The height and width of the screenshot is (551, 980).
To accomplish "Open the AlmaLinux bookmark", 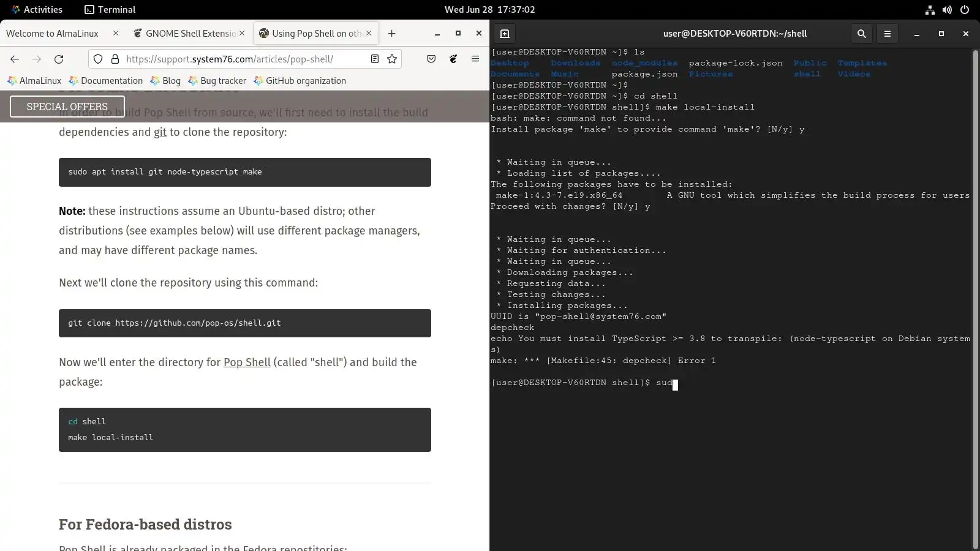I will 34,81.
